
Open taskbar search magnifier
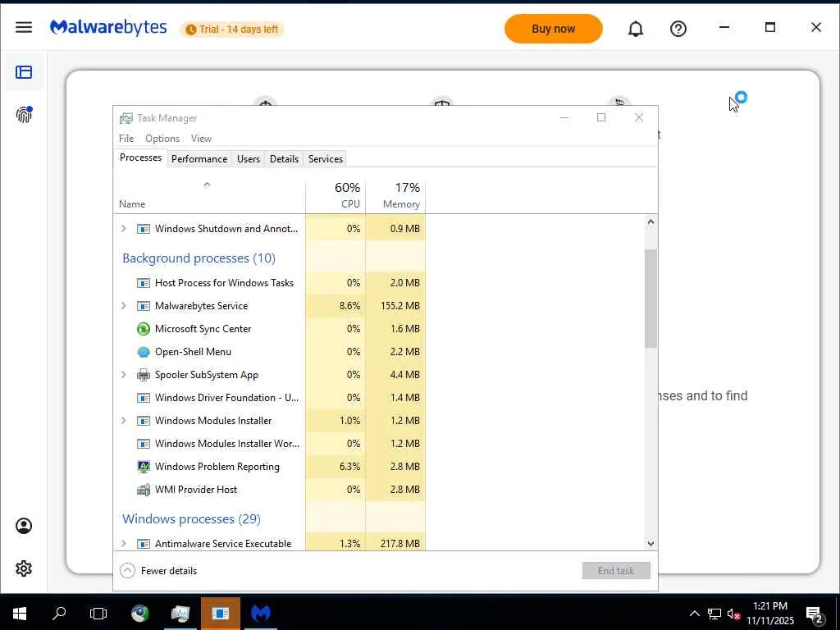click(x=59, y=614)
